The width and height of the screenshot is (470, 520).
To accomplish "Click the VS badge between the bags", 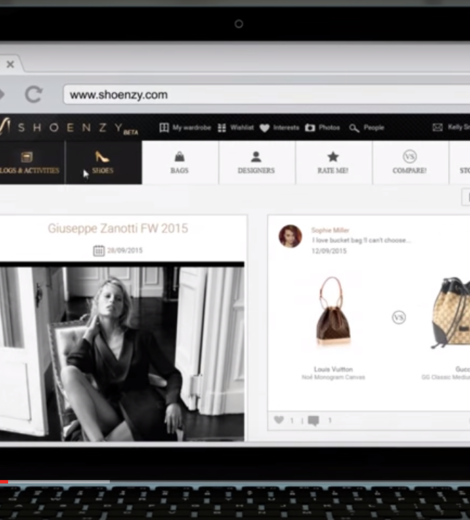I will pos(399,317).
